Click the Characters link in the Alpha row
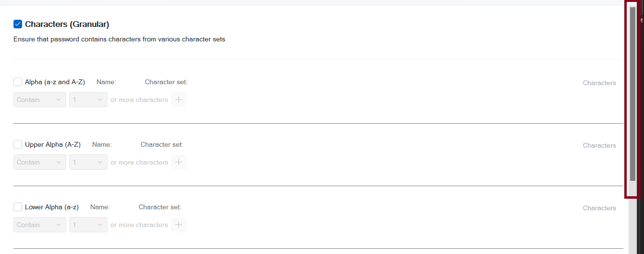 coord(599,83)
